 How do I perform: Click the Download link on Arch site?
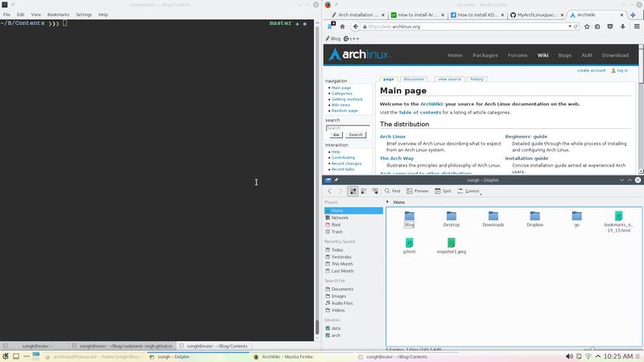click(615, 56)
